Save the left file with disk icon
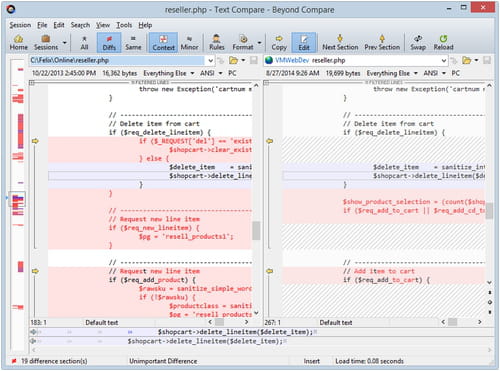The width and height of the screenshot is (500, 371). pyautogui.click(x=254, y=60)
